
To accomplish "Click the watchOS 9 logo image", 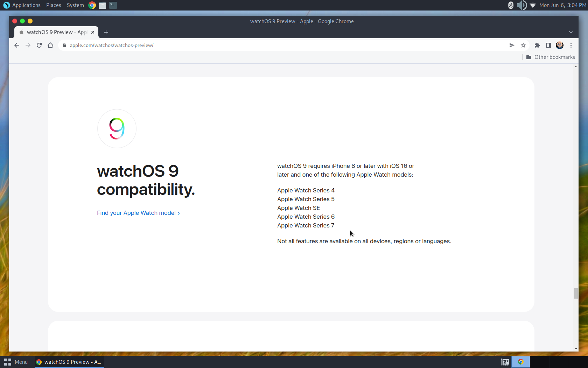I will pyautogui.click(x=117, y=129).
